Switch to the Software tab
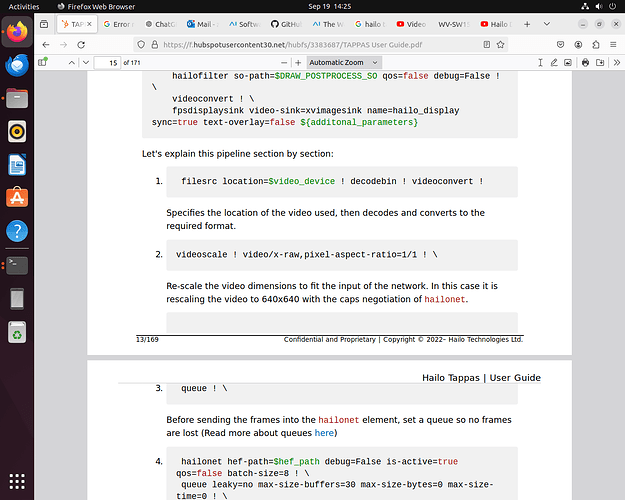The height and width of the screenshot is (500, 625). click(244, 24)
